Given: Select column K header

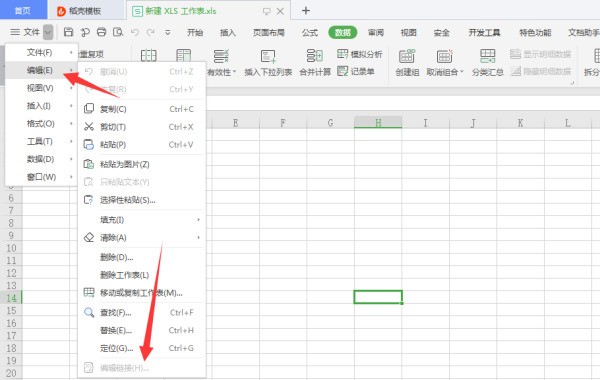Looking at the screenshot, I should point(520,122).
